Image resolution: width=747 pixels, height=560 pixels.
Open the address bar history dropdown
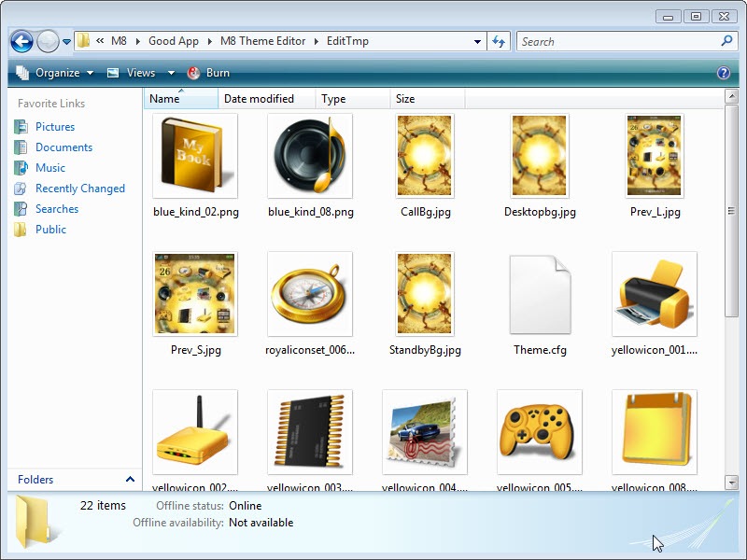pos(477,41)
